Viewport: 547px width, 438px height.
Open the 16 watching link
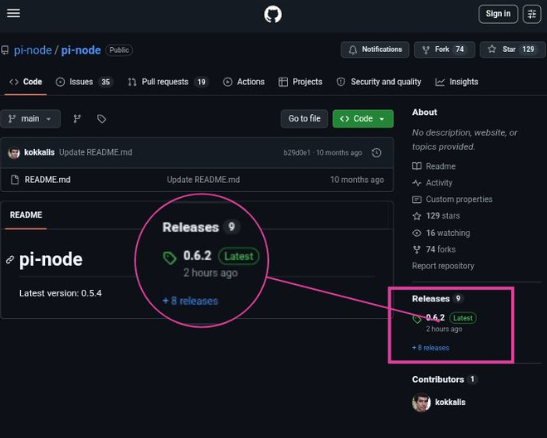pos(441,233)
